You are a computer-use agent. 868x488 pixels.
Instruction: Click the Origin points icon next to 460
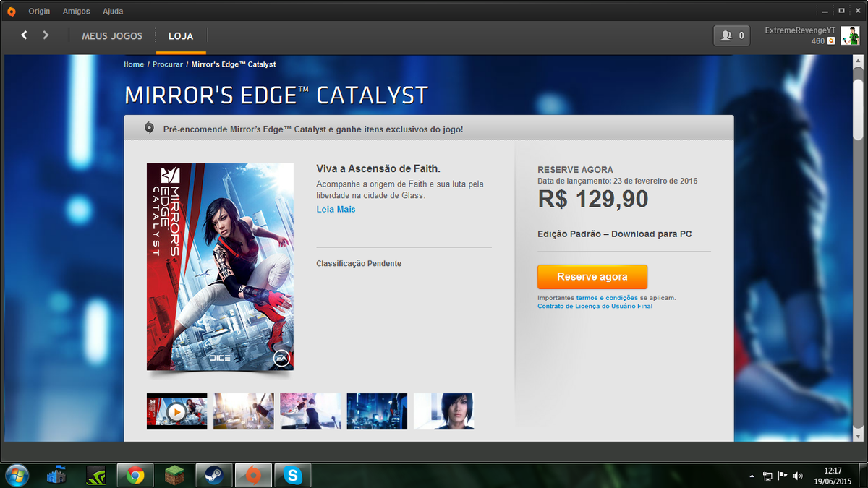point(831,41)
